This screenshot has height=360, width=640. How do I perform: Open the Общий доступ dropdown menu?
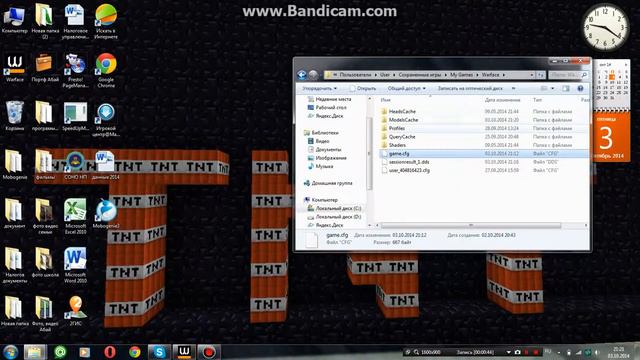click(407, 89)
